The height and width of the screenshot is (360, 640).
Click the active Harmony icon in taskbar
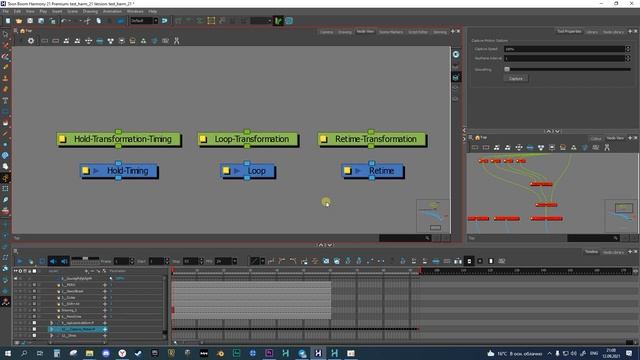[318, 353]
